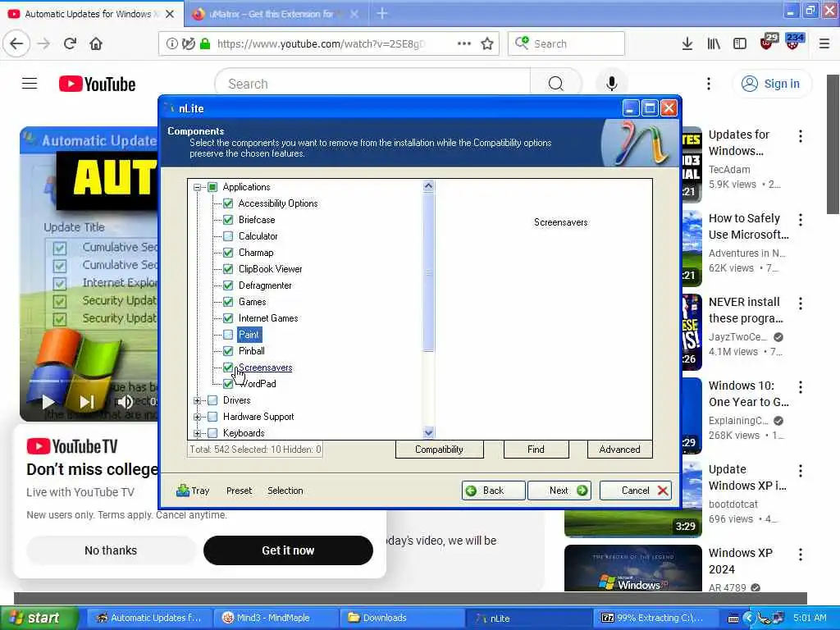Open options for Updates for Windows video
The height and width of the screenshot is (630, 840).
click(x=801, y=136)
